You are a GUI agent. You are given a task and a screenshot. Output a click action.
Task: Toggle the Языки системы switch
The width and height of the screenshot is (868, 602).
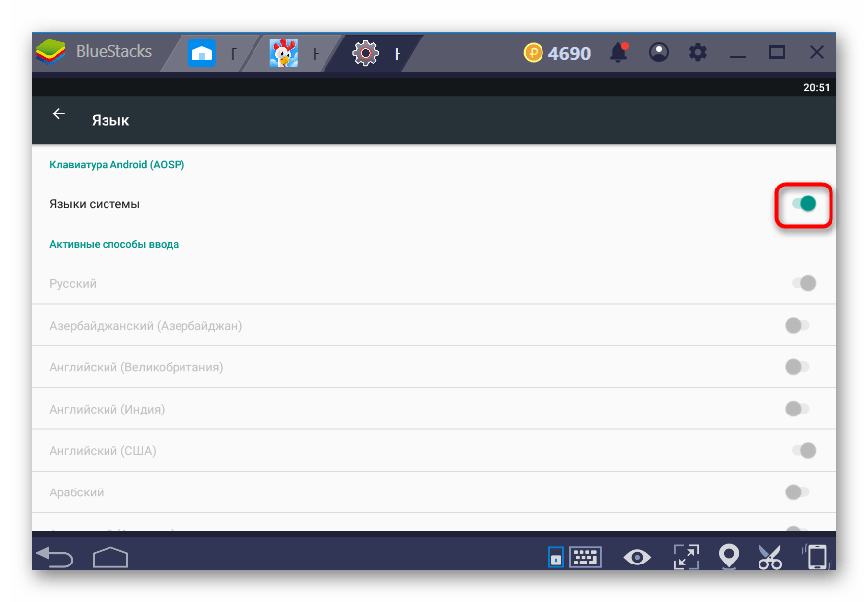(x=804, y=204)
